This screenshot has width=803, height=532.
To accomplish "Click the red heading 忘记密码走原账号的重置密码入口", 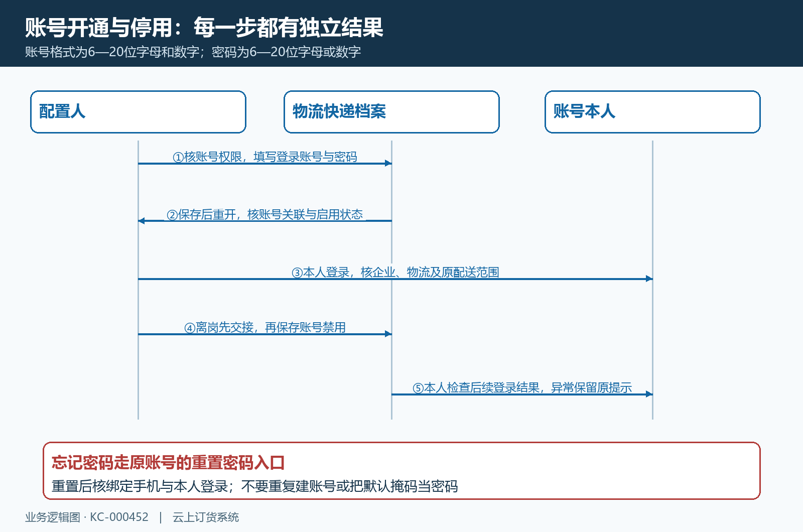I will coord(168,463).
